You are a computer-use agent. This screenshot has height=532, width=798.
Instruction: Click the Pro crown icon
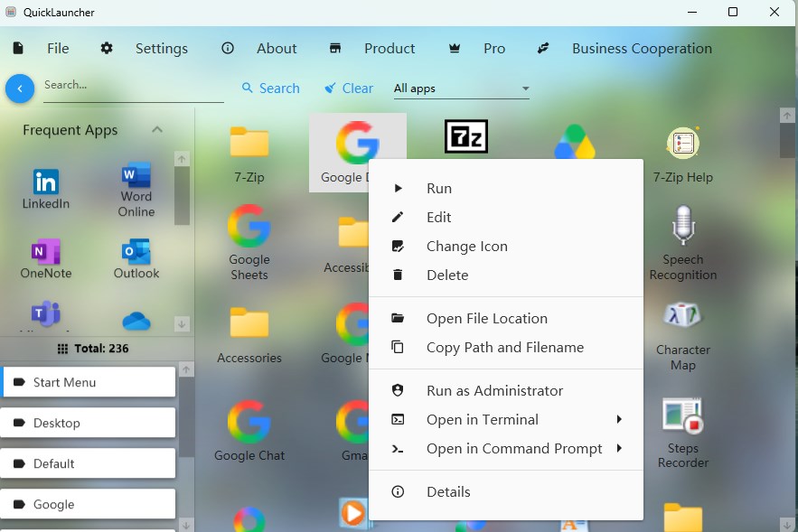(x=455, y=48)
